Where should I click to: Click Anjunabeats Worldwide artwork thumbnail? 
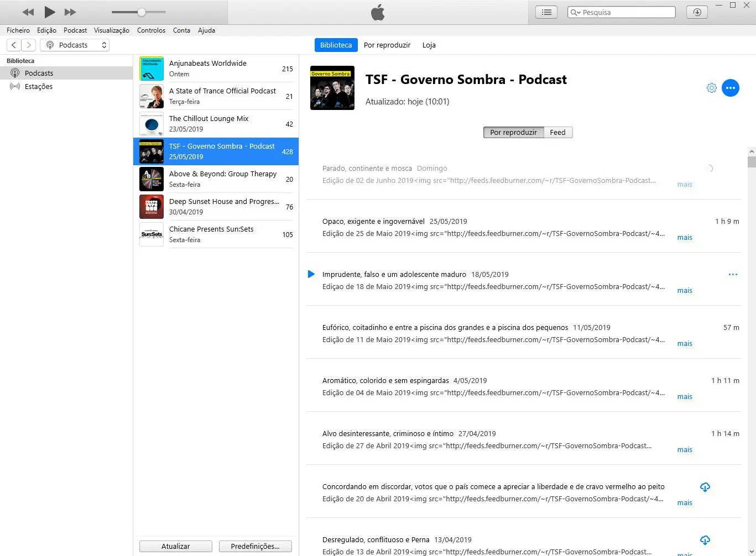click(x=152, y=69)
